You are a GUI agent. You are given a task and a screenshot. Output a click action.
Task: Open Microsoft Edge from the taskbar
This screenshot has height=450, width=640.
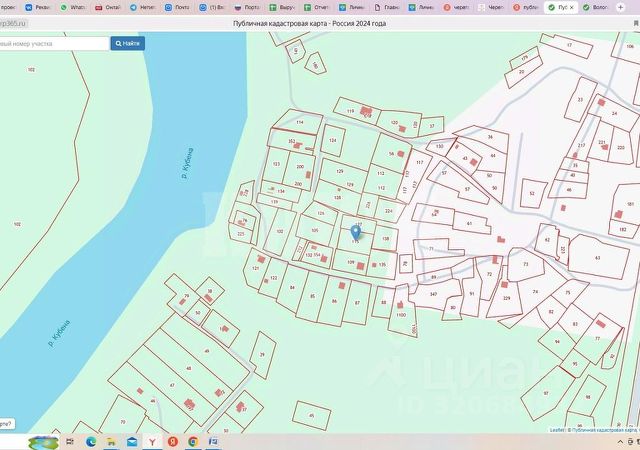pos(91,441)
